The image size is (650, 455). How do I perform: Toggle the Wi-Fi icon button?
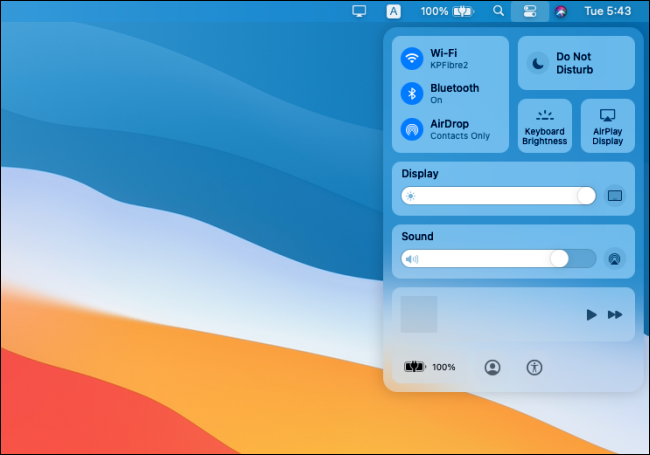click(412, 59)
